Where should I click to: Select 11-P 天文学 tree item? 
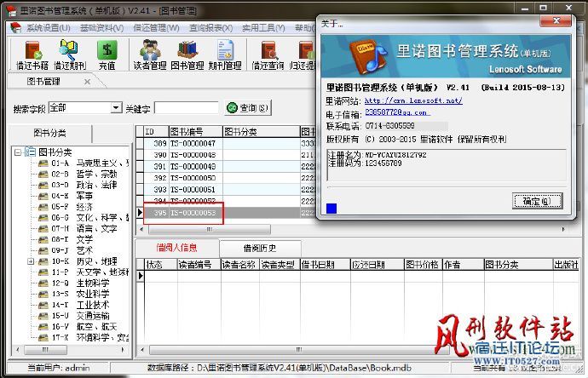pos(90,272)
